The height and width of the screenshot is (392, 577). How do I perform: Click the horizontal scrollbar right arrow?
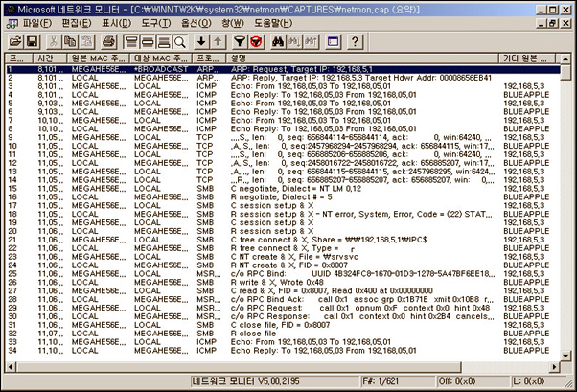point(555,367)
